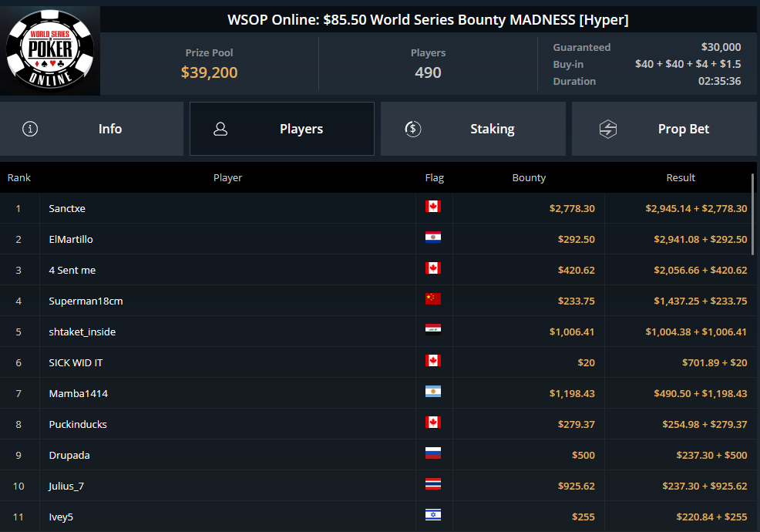Click the $30,000 guaranteed value
This screenshot has width=760, height=532.
(721, 47)
